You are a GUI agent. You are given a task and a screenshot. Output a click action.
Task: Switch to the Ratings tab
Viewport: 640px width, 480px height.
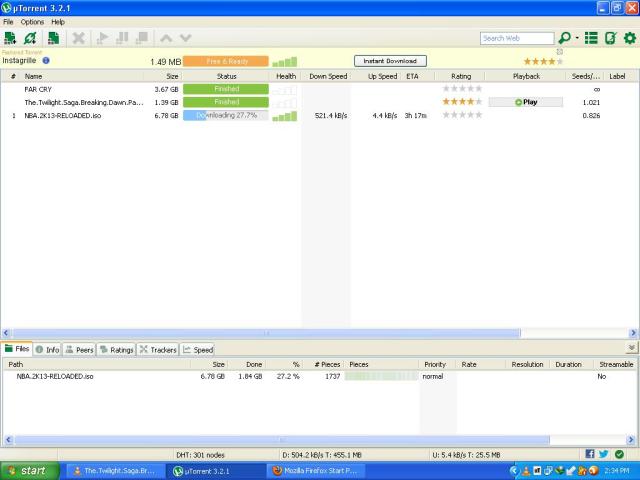[x=117, y=350]
